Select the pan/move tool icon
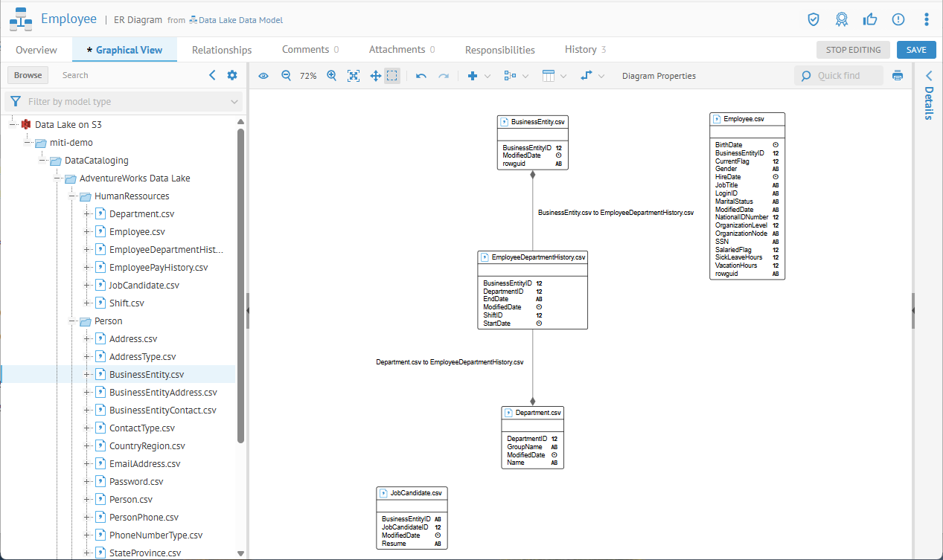The image size is (943, 560). click(375, 76)
